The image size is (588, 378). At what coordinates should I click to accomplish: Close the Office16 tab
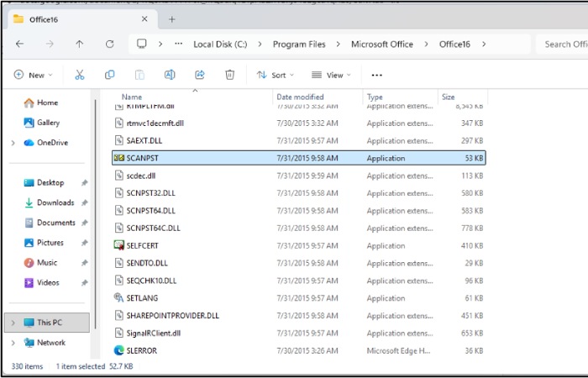click(144, 19)
